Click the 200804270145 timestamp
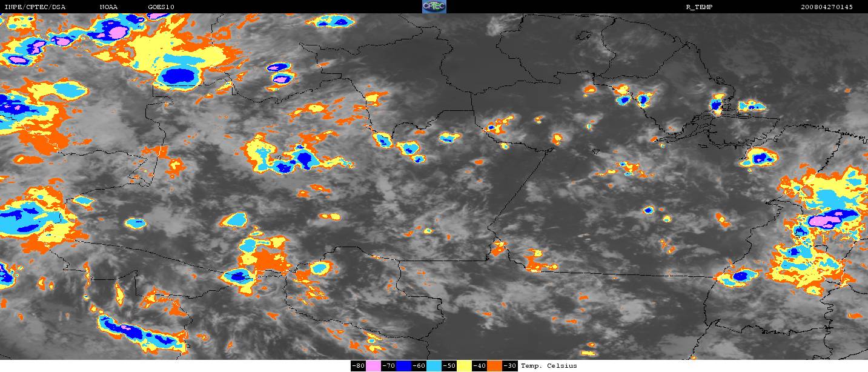The height and width of the screenshot is (372, 868). pos(827,7)
